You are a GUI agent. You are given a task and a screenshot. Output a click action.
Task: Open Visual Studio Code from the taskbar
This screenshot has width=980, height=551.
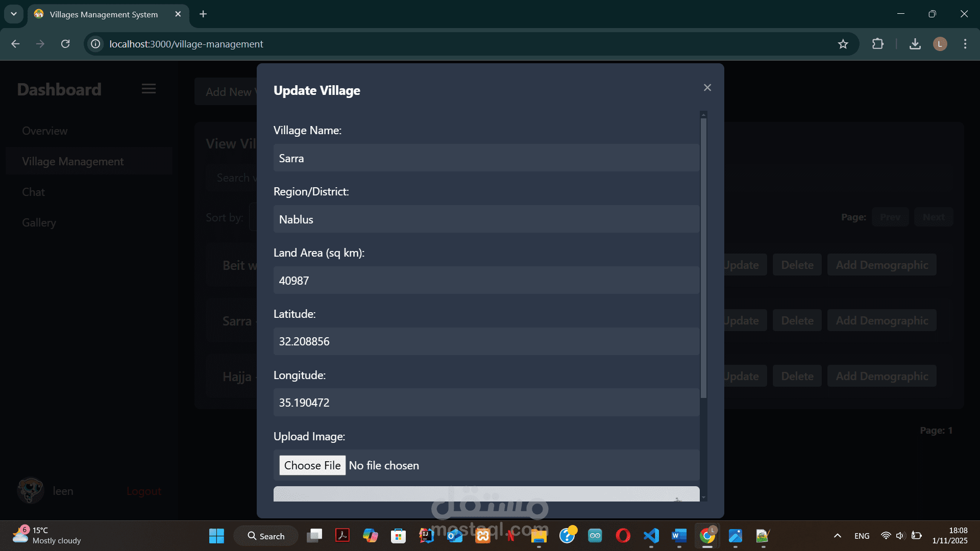651,536
